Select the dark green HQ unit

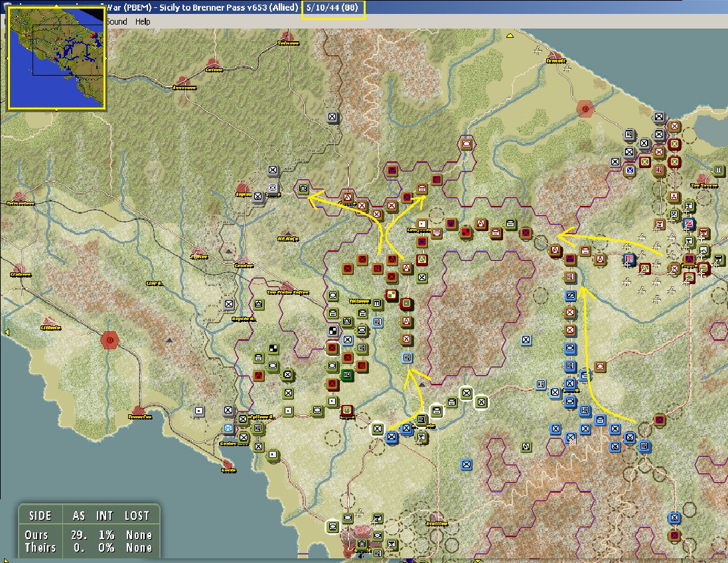[x=346, y=374]
